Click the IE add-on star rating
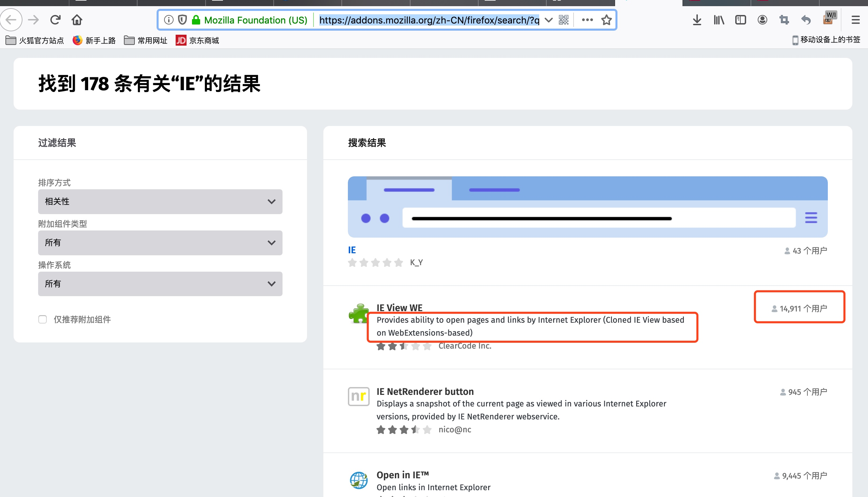This screenshot has width=868, height=497. pos(375,262)
